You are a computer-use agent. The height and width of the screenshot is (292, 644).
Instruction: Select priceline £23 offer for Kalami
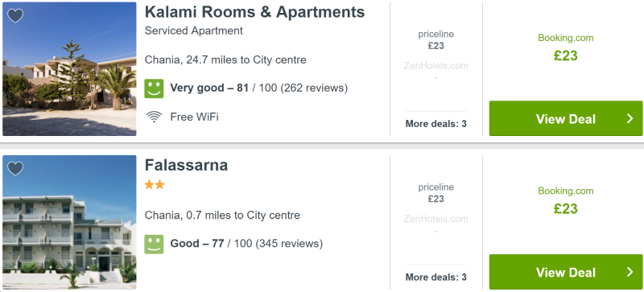point(436,40)
